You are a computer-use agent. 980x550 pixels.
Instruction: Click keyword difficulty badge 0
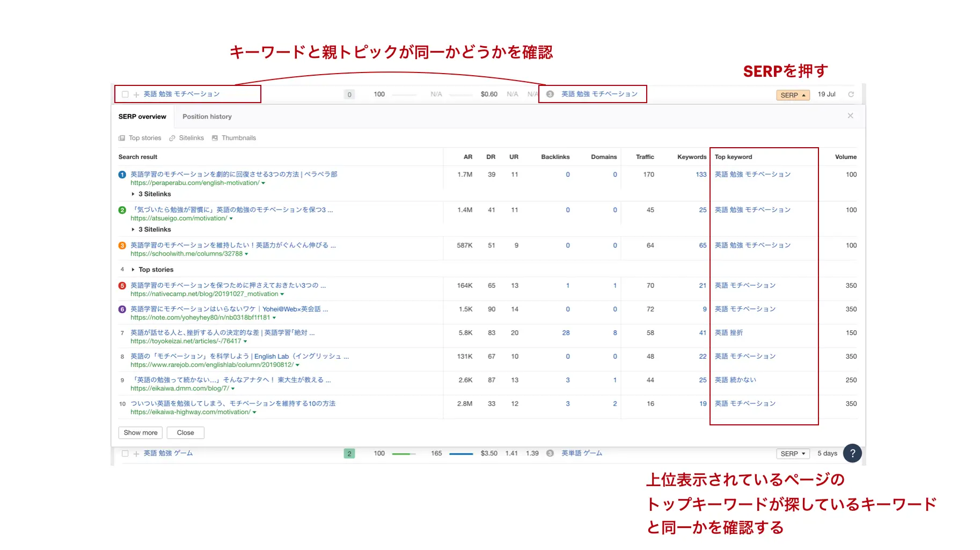point(349,95)
